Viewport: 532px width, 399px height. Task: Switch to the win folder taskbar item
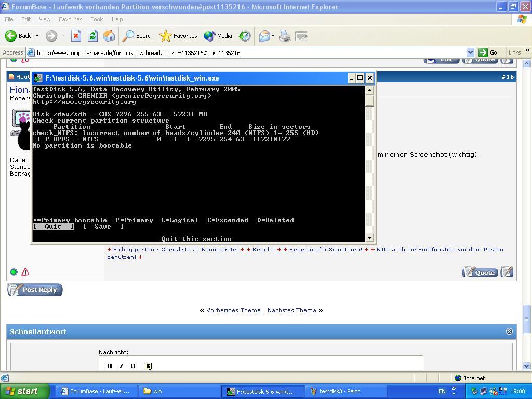pyautogui.click(x=179, y=391)
